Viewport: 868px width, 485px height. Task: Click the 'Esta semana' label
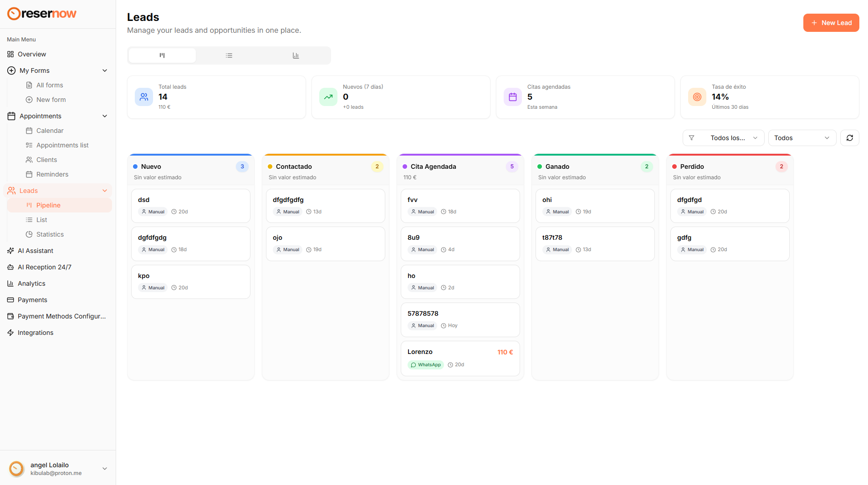tap(542, 107)
